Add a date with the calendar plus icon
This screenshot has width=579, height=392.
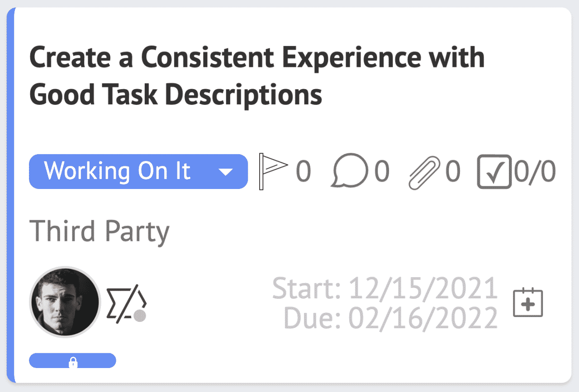528,302
